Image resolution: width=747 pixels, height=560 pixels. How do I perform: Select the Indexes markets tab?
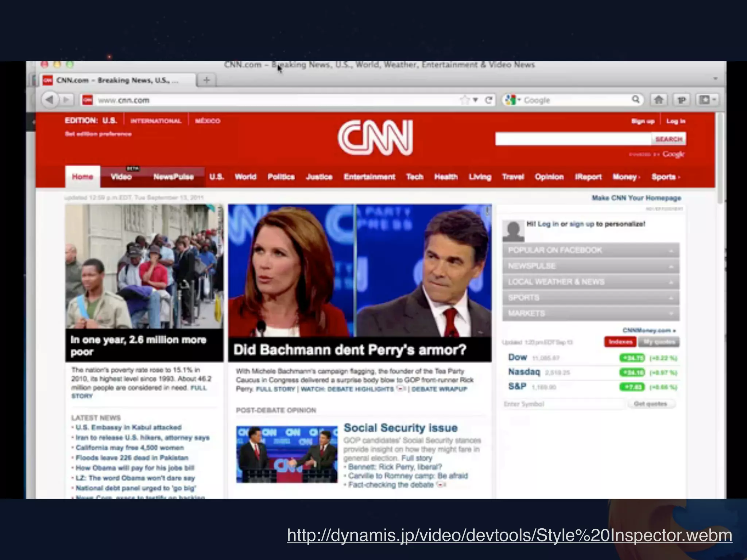[620, 342]
